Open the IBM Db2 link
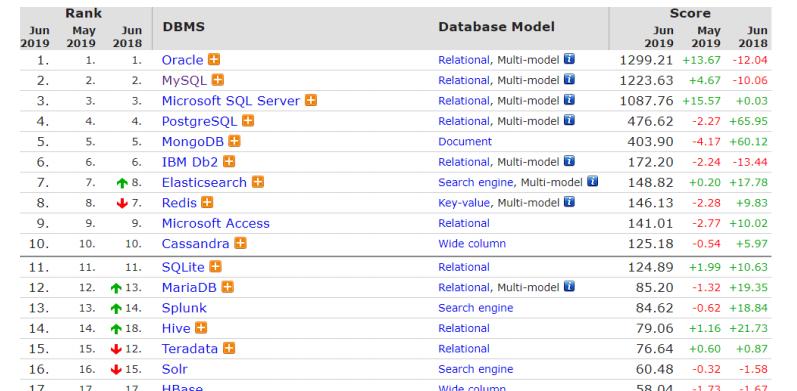 (x=190, y=162)
